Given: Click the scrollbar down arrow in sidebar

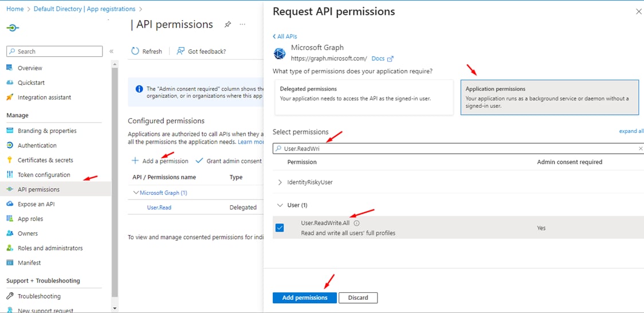Looking at the screenshot, I should 115,308.
